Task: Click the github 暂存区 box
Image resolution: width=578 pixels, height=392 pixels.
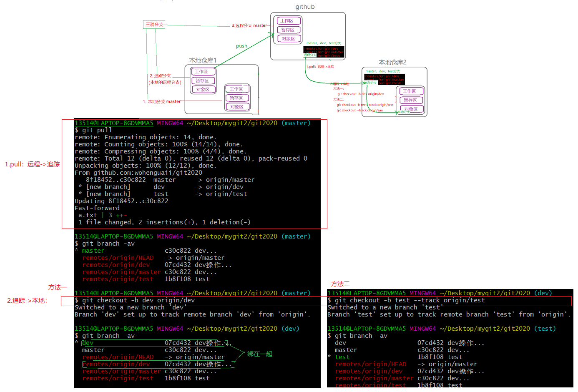Action: click(x=287, y=30)
